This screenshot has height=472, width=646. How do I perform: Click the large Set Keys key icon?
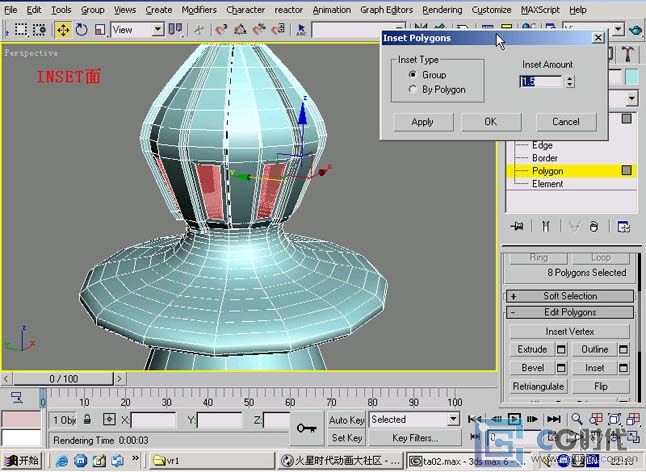point(307,428)
